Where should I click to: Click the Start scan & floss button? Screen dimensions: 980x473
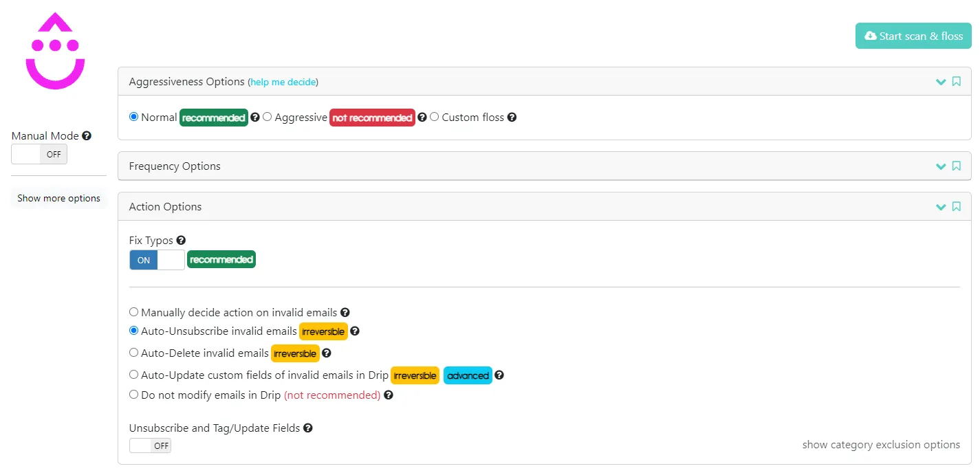pos(913,36)
